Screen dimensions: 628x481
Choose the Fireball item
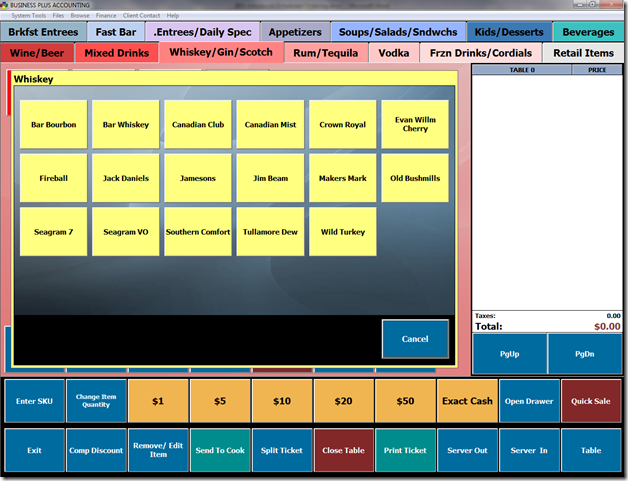53,178
